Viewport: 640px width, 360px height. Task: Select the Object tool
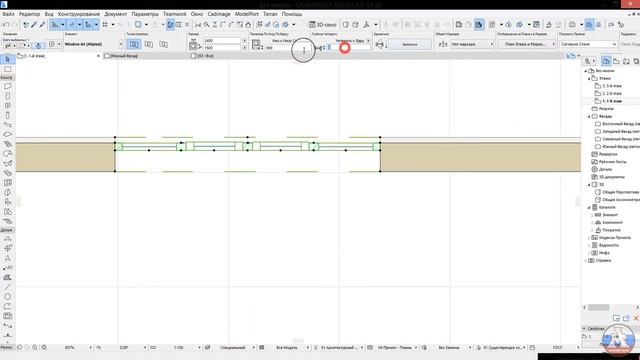[7, 202]
